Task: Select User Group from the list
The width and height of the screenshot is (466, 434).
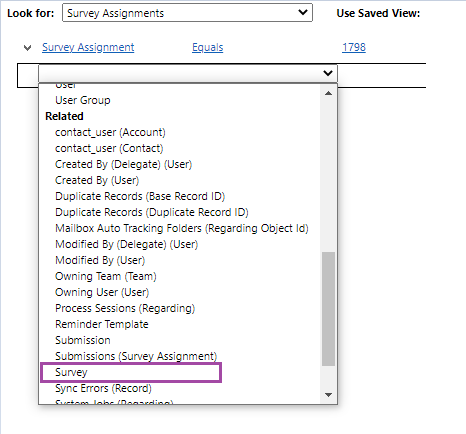Action: (83, 100)
